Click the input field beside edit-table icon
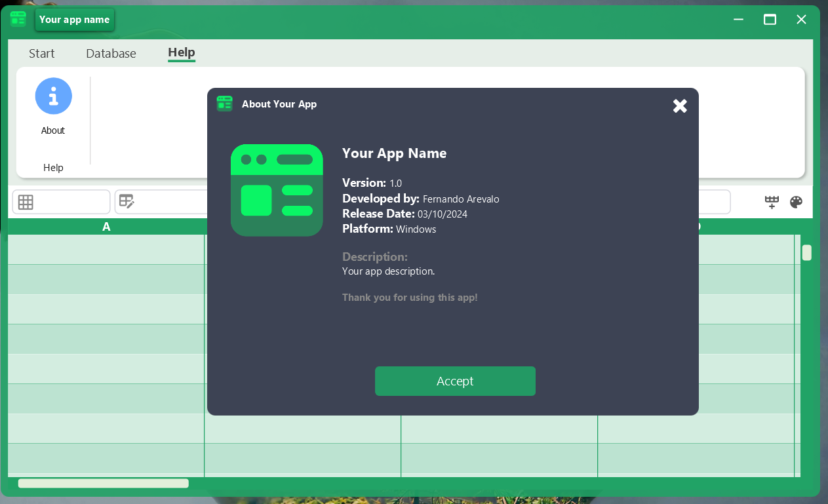828x504 pixels. [x=161, y=202]
